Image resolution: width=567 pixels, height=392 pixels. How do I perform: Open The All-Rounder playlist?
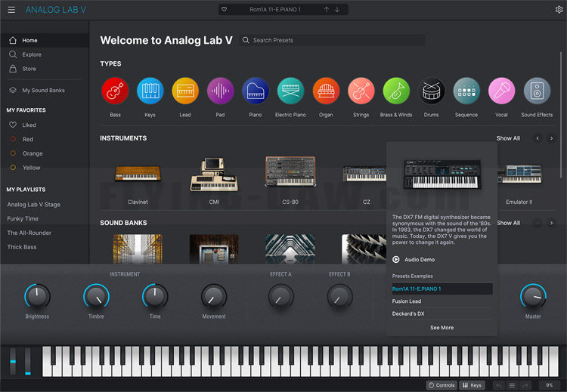tap(29, 233)
